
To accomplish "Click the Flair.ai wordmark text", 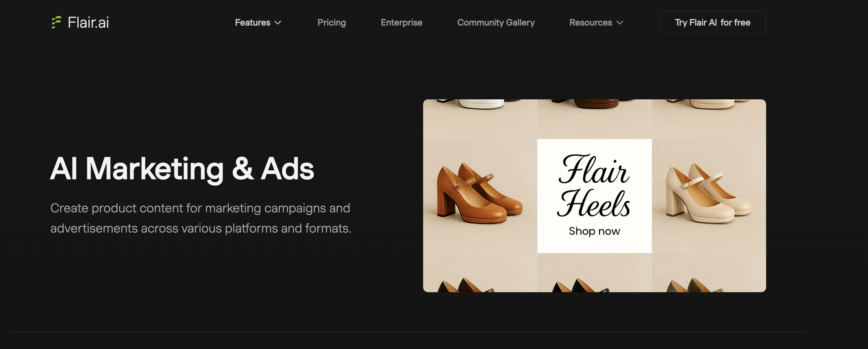I will pyautogui.click(x=88, y=22).
